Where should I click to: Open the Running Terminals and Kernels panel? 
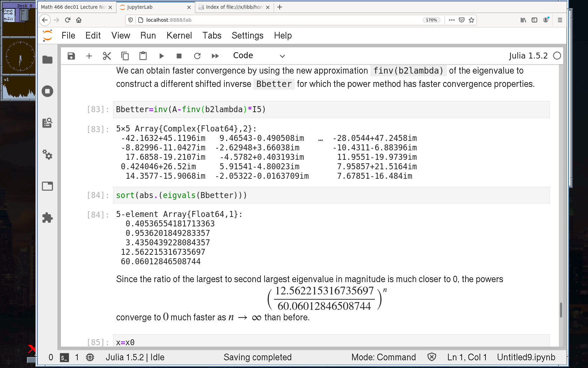tap(47, 91)
